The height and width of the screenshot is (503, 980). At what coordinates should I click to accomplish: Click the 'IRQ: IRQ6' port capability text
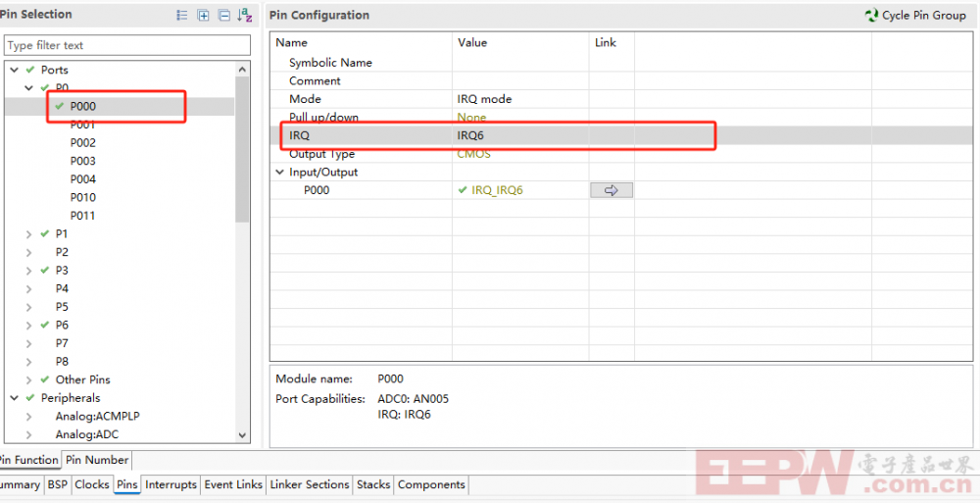[405, 414]
